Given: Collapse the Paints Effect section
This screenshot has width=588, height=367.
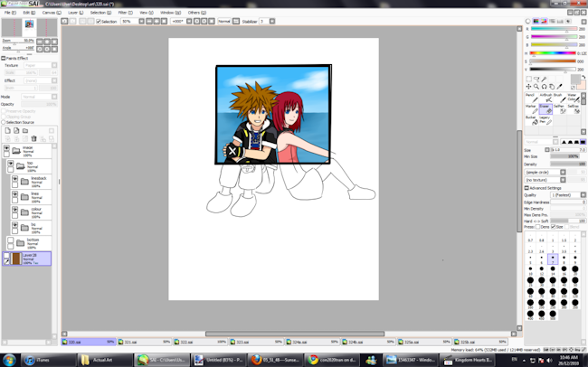Looking at the screenshot, I should click(x=4, y=58).
